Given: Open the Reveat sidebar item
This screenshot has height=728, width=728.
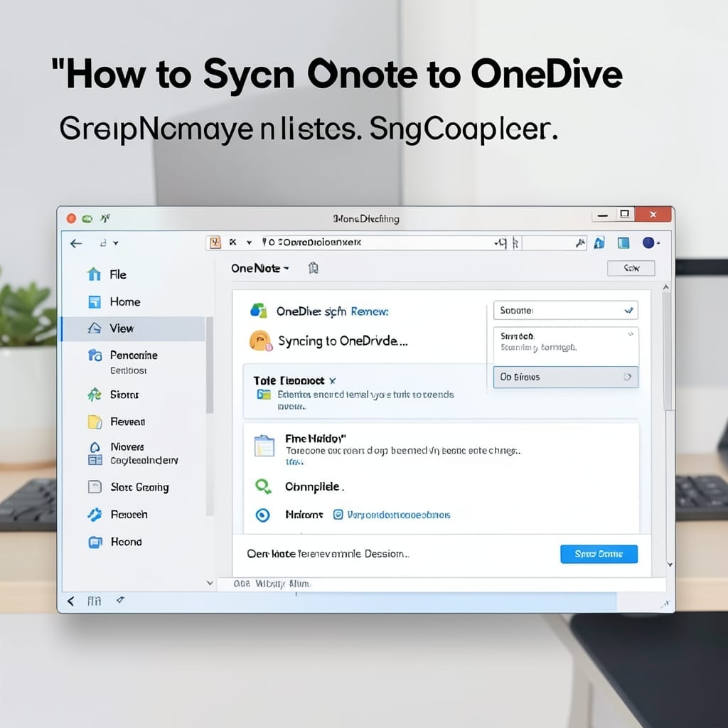Looking at the screenshot, I should click(128, 422).
